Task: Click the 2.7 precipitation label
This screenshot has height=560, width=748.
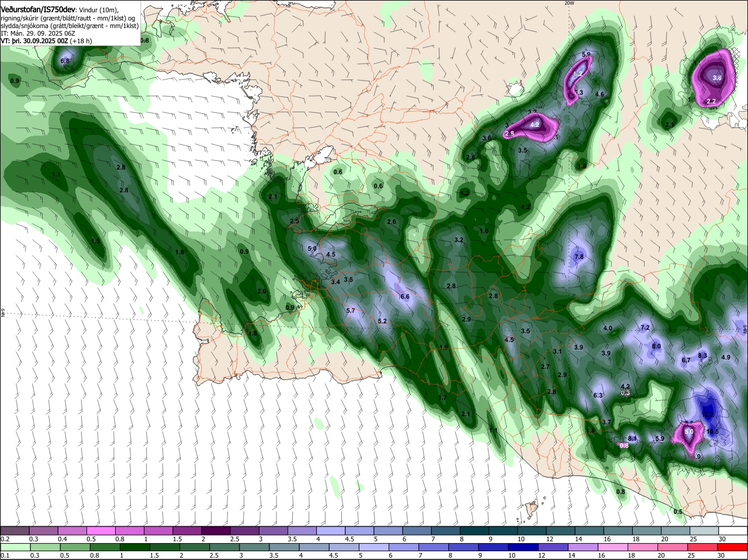Action: 545,367
